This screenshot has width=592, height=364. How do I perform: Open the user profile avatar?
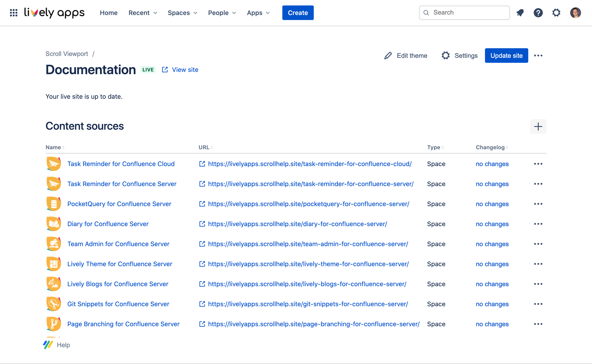coord(575,13)
